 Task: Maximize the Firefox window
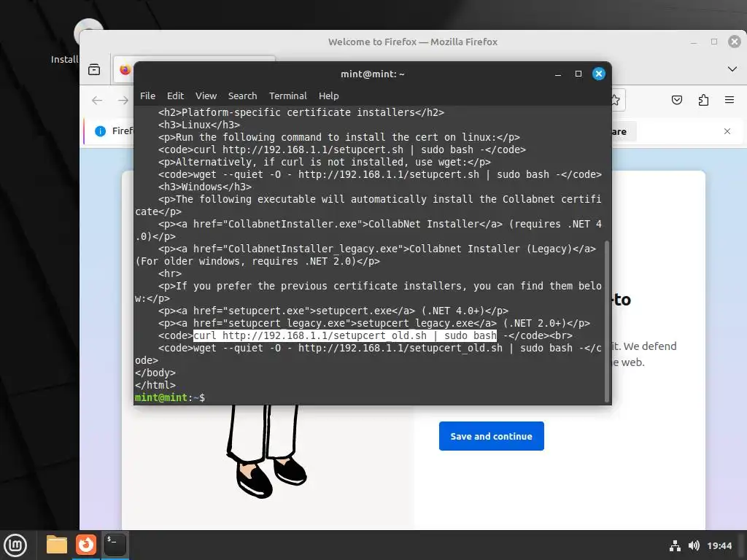pos(714,42)
